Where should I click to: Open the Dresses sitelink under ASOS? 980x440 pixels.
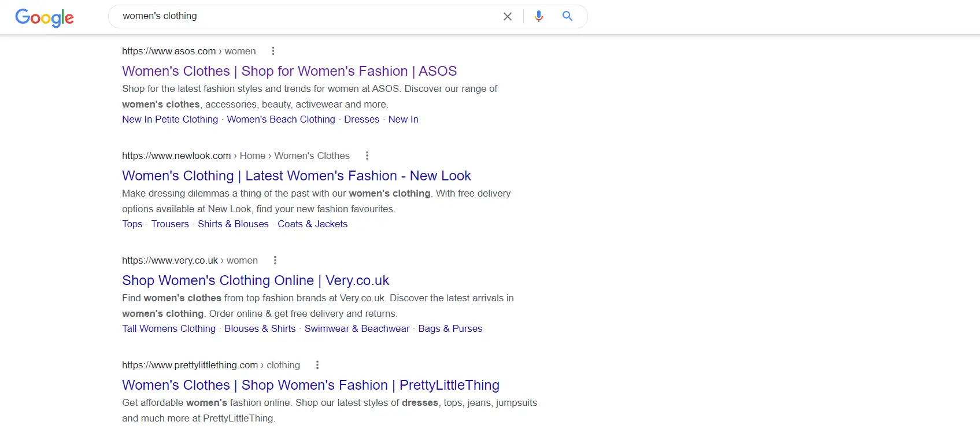361,119
